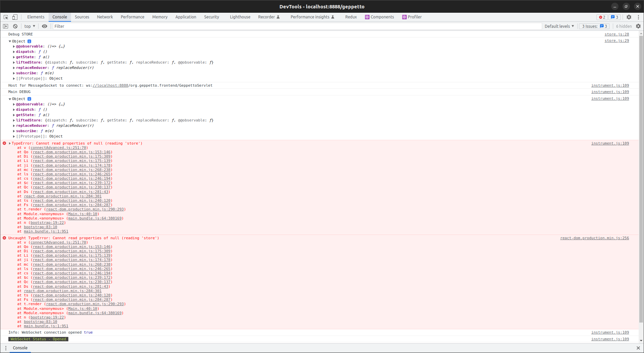Clear the console with the ban icon
This screenshot has width=644, height=353.
tap(15, 26)
